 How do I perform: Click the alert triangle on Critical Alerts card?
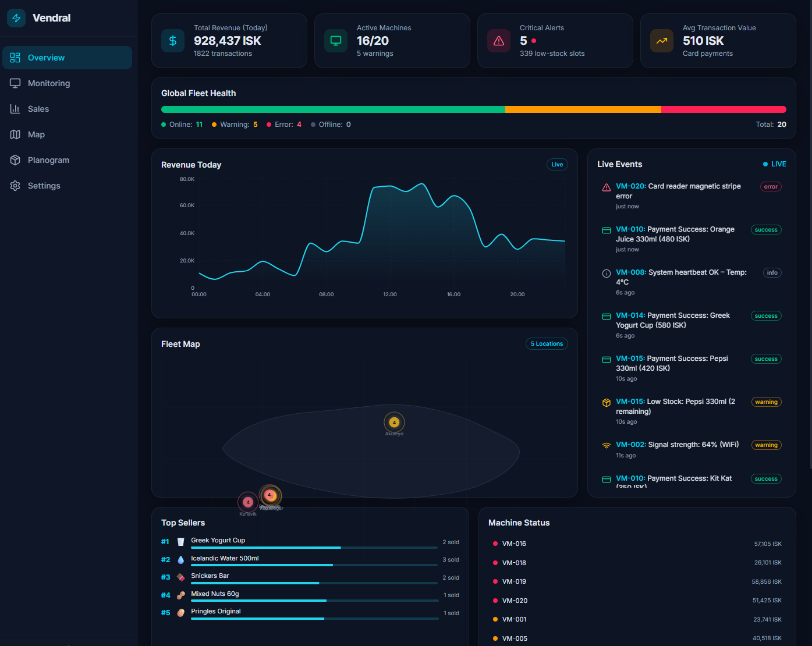pyautogui.click(x=499, y=41)
